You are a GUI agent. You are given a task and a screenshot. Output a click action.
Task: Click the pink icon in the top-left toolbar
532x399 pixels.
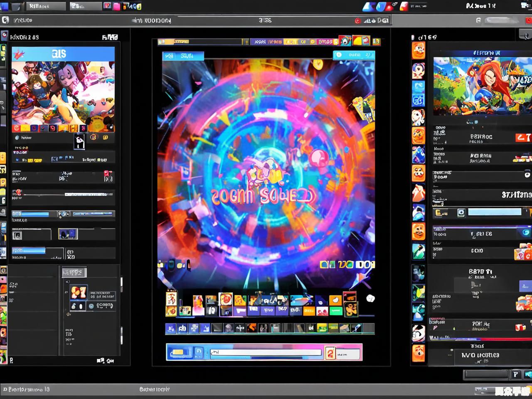coord(117,6)
